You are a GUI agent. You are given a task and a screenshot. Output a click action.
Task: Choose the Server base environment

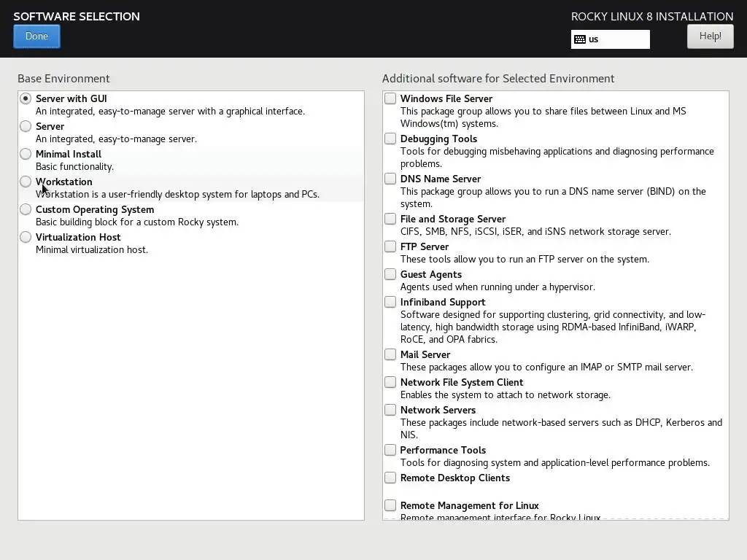pyautogui.click(x=26, y=126)
